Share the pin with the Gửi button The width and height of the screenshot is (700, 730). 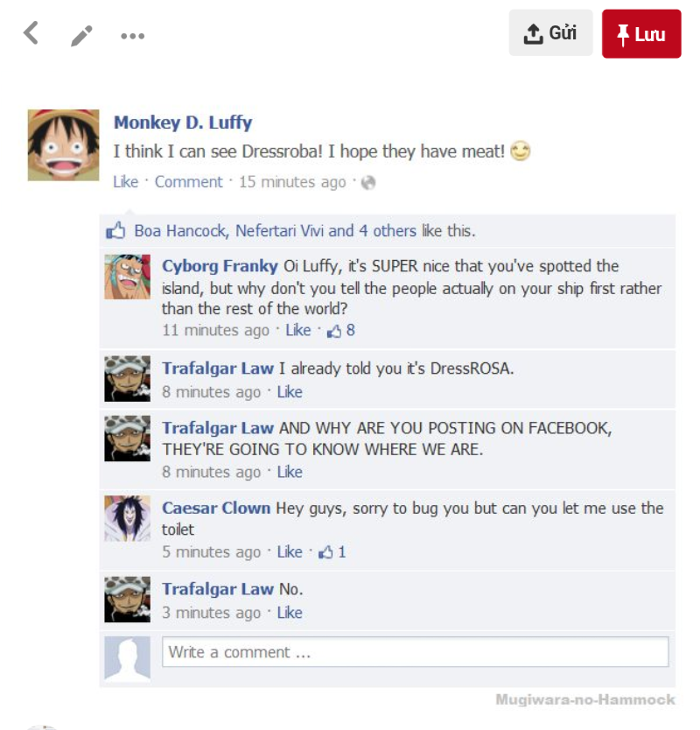550,33
